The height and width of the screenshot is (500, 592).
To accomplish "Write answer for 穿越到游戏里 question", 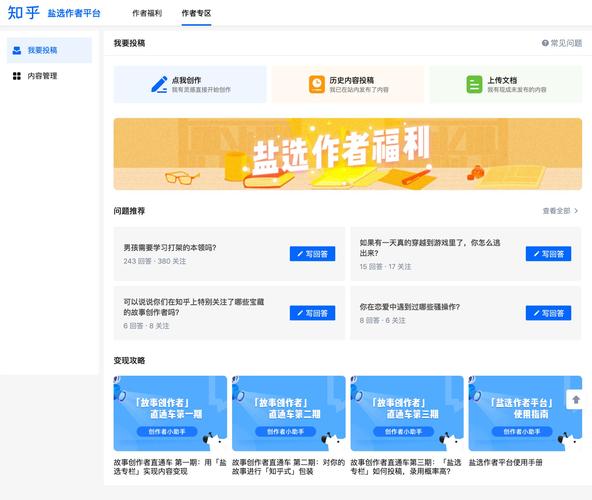I will click(x=548, y=254).
